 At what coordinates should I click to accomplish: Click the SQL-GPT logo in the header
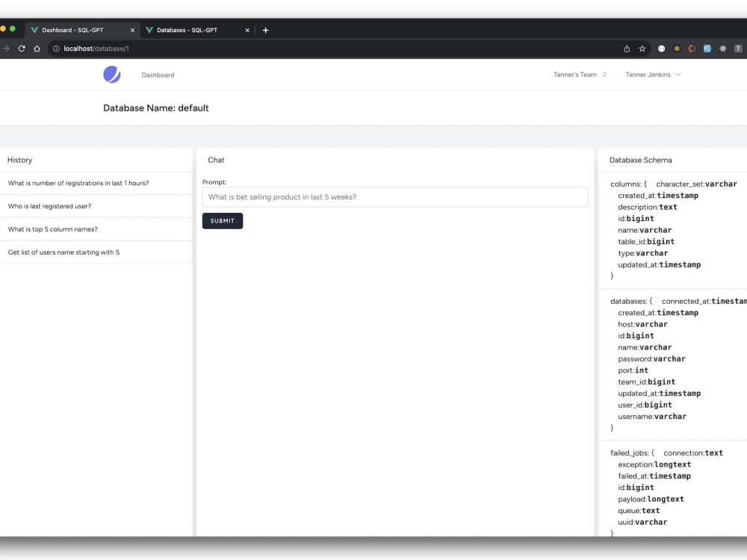click(112, 75)
